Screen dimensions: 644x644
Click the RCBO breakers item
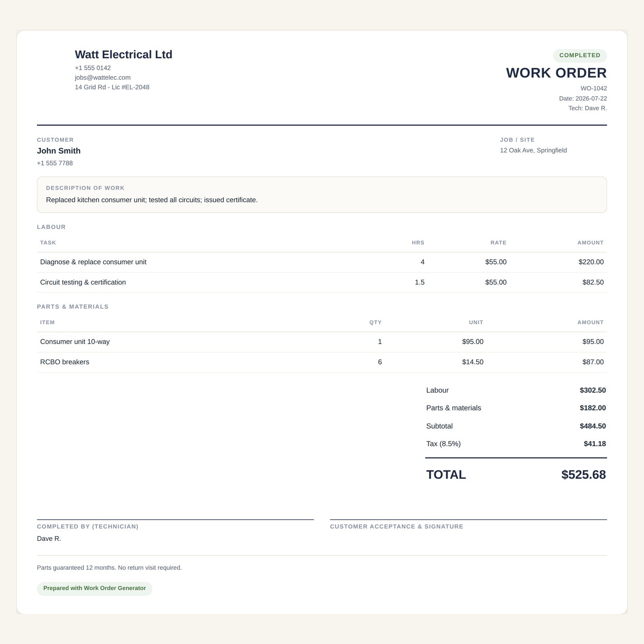pyautogui.click(x=65, y=362)
